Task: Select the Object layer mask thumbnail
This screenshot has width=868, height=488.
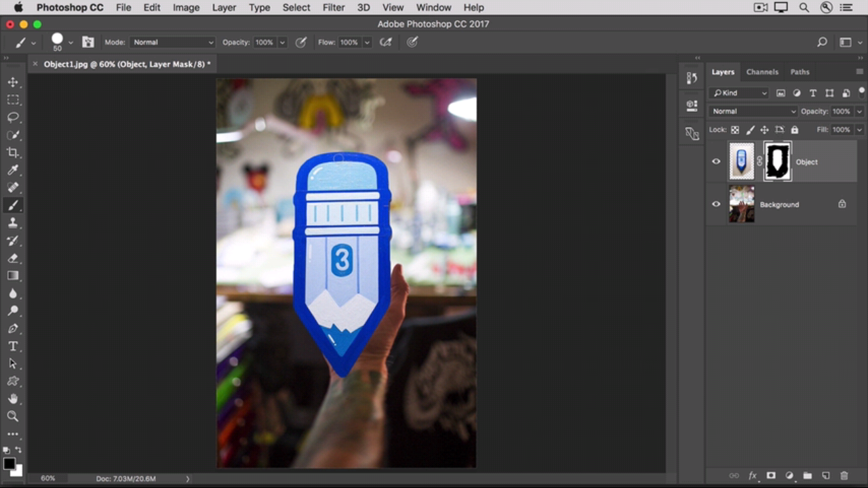Action: pyautogui.click(x=777, y=161)
